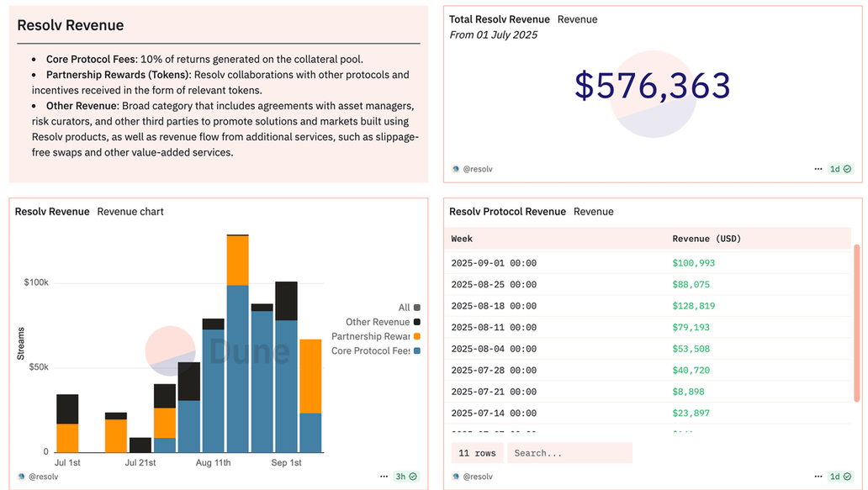This screenshot has width=868, height=490.
Task: Click the 11 rows counter
Action: point(477,453)
